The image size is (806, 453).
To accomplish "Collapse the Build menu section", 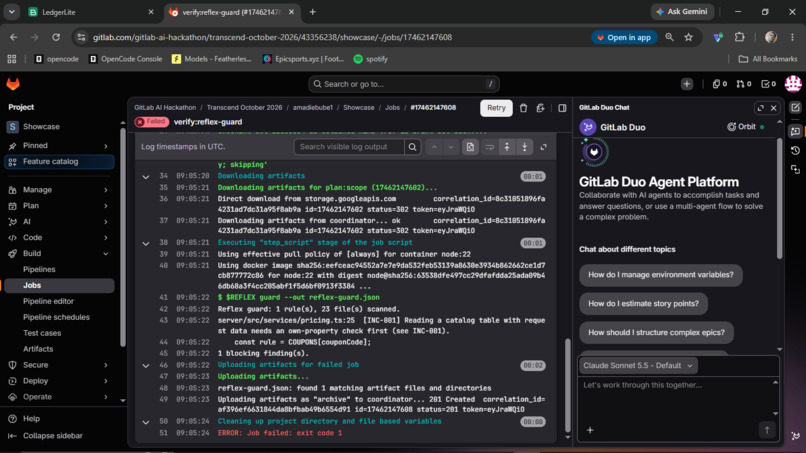I will (59, 253).
